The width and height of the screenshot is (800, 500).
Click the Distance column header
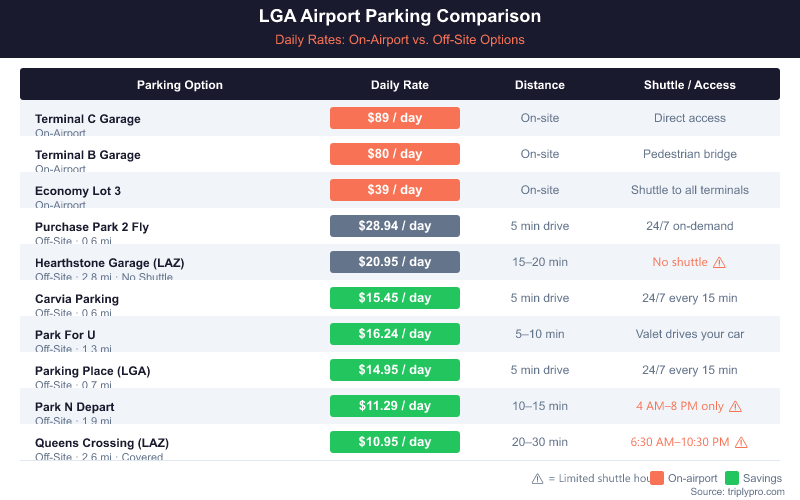[540, 85]
